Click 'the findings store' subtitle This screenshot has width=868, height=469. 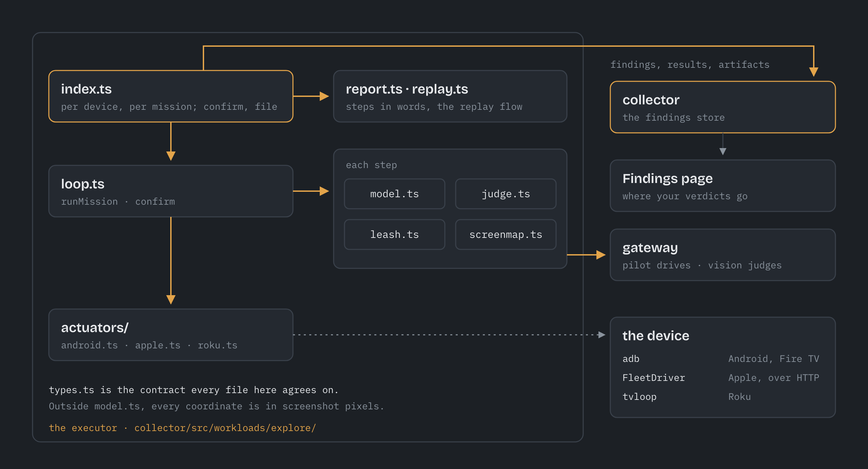click(673, 118)
